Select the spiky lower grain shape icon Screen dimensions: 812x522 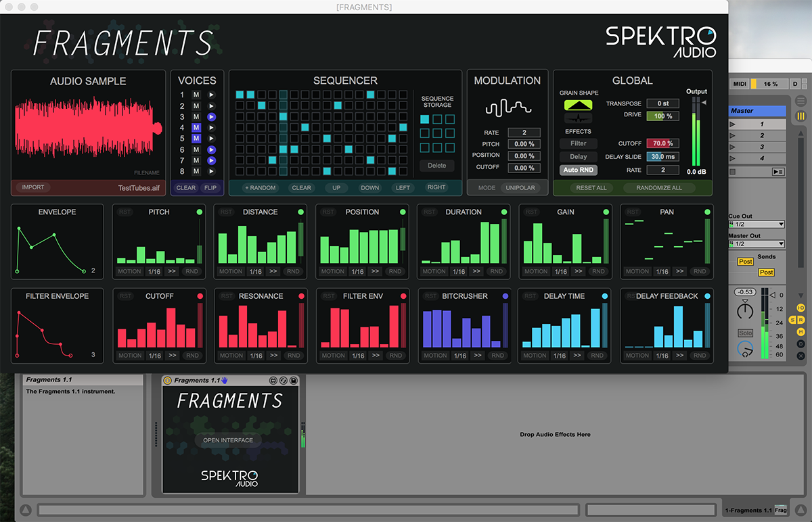point(578,117)
